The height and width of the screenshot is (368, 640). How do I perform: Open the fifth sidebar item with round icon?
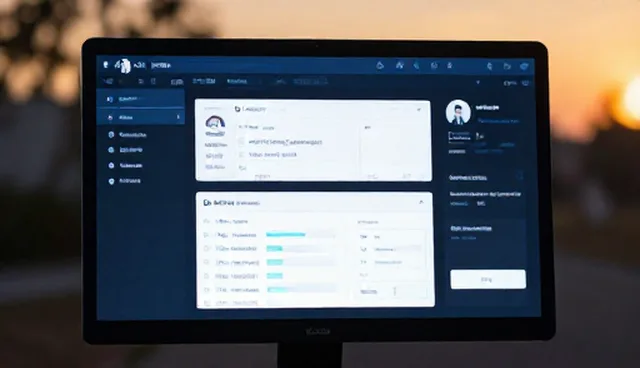click(125, 165)
